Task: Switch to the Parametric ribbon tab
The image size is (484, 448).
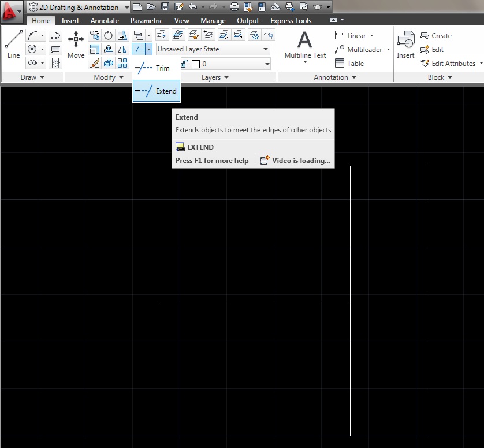Action: point(146,20)
